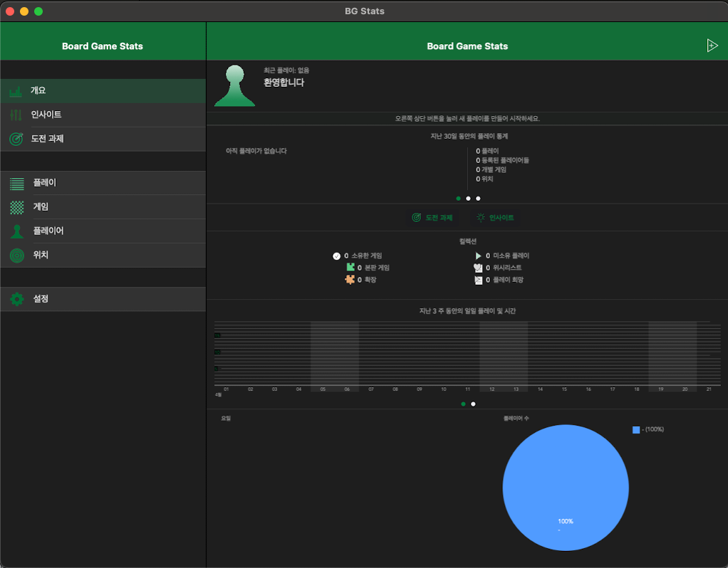Open 위치 section in sidebar
The image size is (728, 568).
click(x=103, y=256)
